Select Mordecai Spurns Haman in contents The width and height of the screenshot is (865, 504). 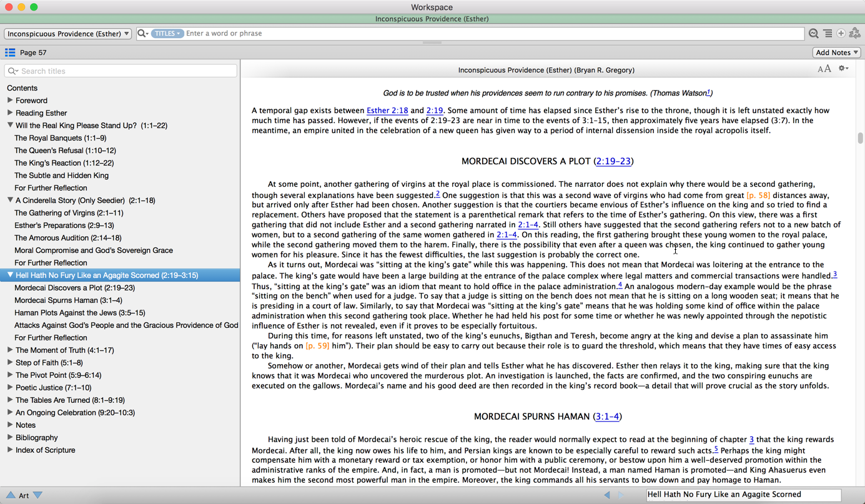[x=68, y=300]
